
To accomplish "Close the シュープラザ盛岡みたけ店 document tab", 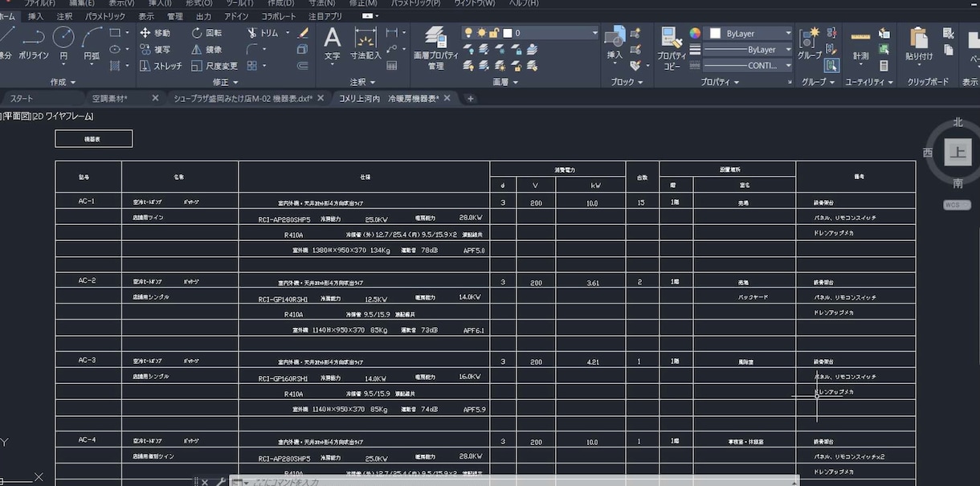I will [321, 98].
